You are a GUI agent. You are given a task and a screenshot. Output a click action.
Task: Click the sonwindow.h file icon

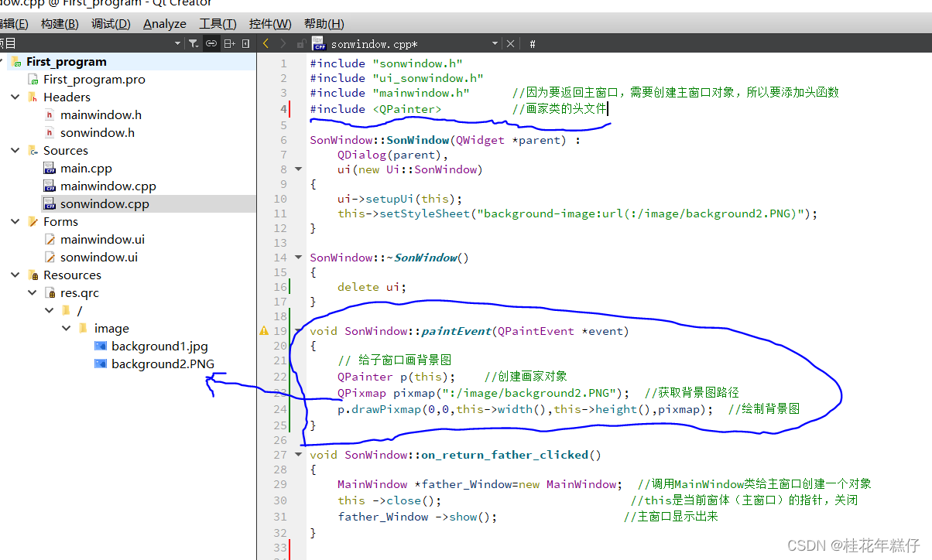point(50,133)
